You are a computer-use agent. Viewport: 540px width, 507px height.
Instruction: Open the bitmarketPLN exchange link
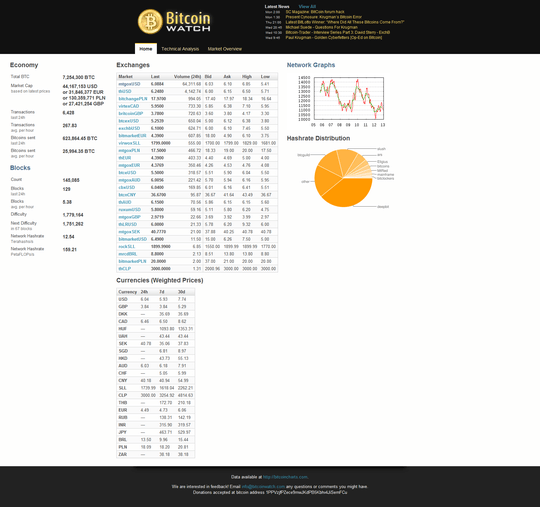pyautogui.click(x=132, y=261)
